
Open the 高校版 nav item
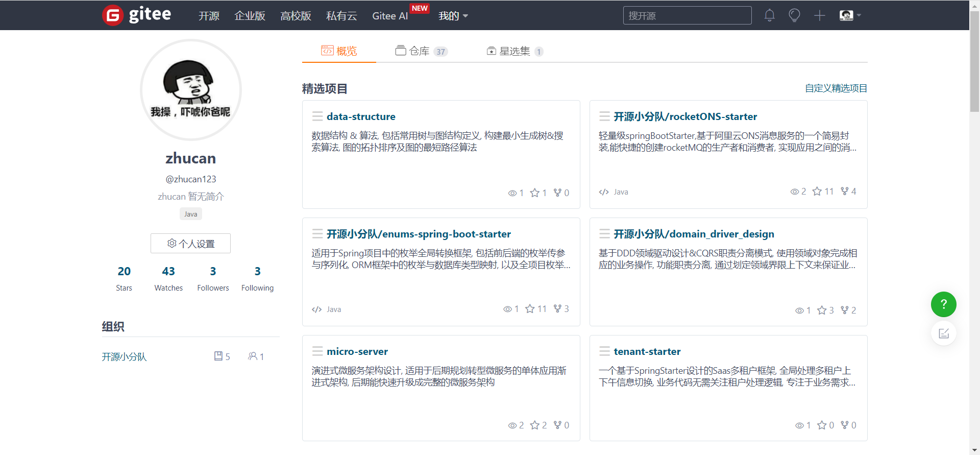(296, 16)
